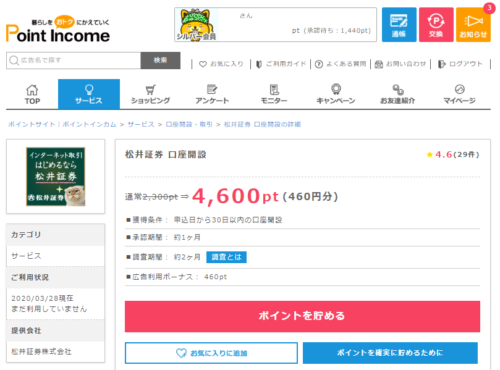The height and width of the screenshot is (370, 500).
Task: Go to TOP home tab
Action: 32,94
